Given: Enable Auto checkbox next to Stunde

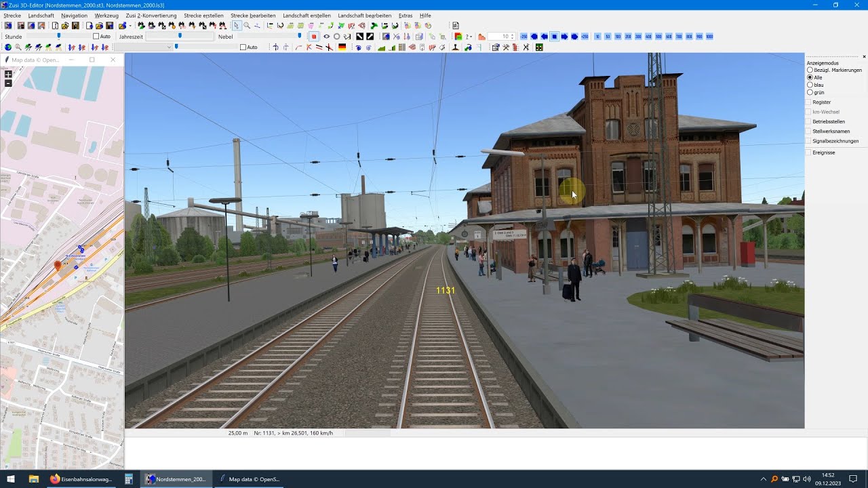Looking at the screenshot, I should pos(96,37).
